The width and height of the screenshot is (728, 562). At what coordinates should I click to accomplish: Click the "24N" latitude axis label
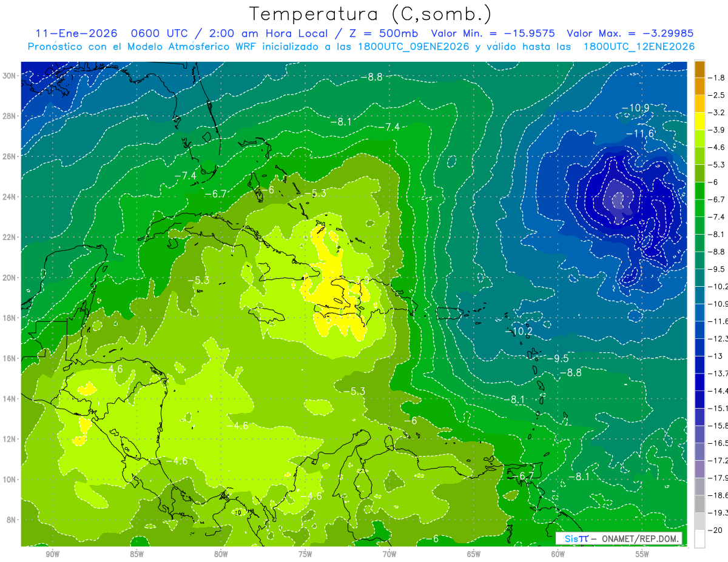[9, 197]
